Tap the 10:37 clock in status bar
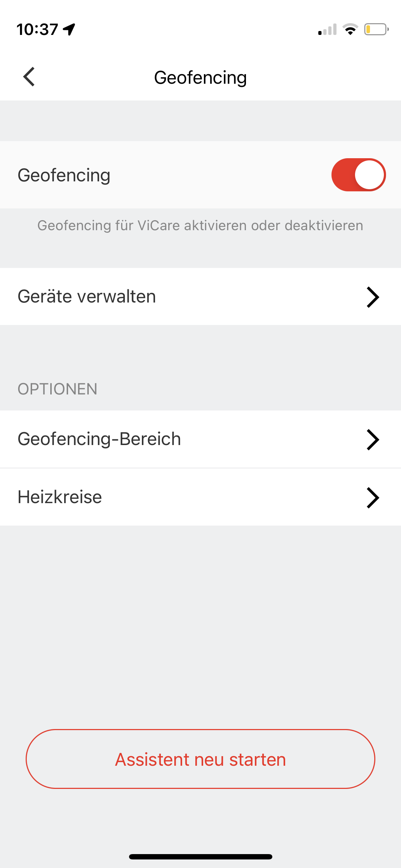The width and height of the screenshot is (401, 868). (x=37, y=29)
